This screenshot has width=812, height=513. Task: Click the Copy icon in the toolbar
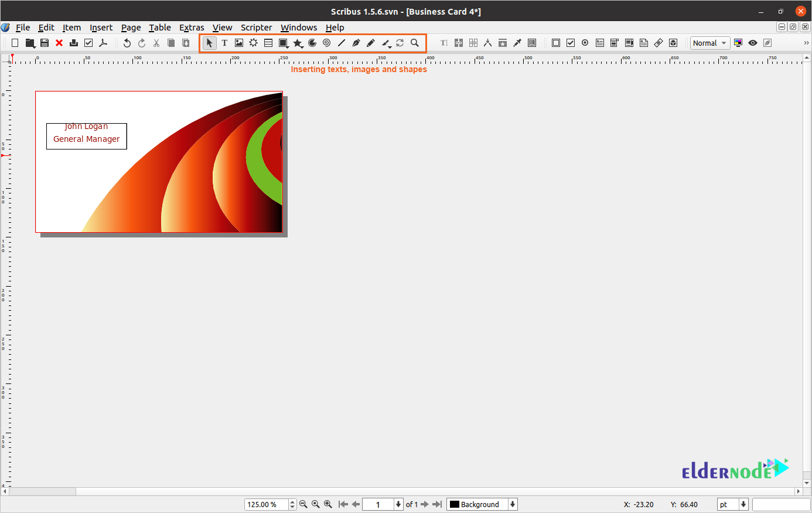click(171, 43)
